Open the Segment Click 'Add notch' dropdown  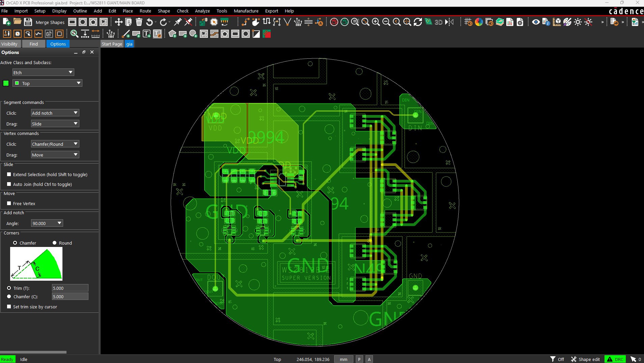(55, 113)
